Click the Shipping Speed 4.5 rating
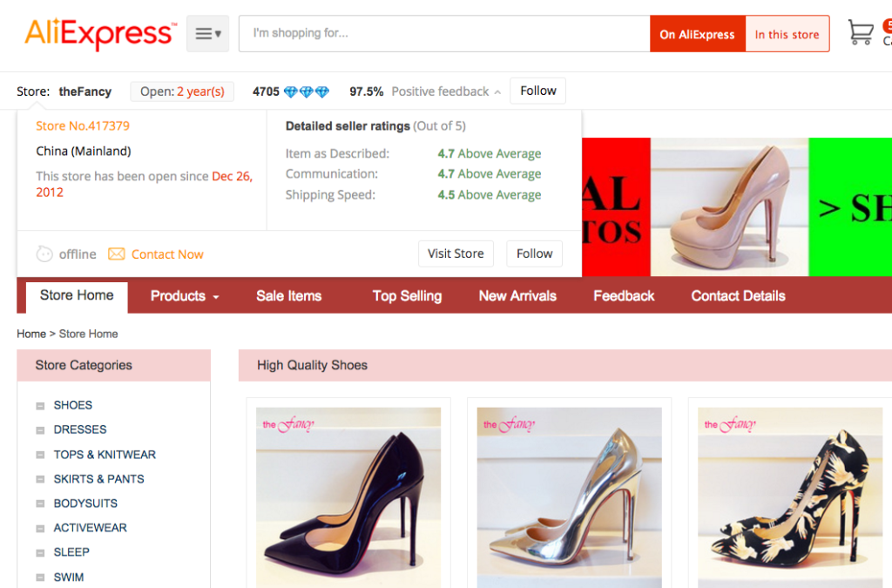Image resolution: width=892 pixels, height=588 pixels. 490,195
